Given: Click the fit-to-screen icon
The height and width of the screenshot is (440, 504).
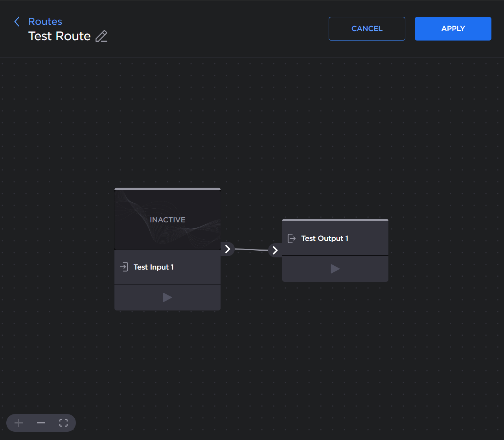Looking at the screenshot, I should click(x=63, y=423).
